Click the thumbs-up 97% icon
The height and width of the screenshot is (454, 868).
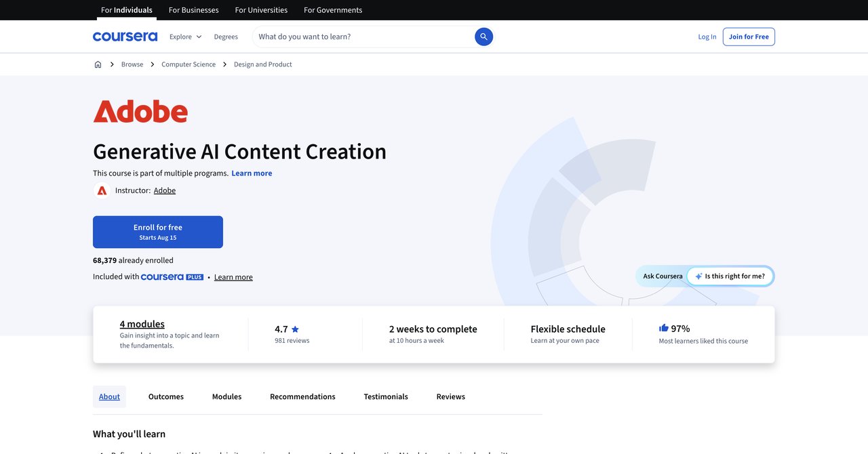pos(664,328)
